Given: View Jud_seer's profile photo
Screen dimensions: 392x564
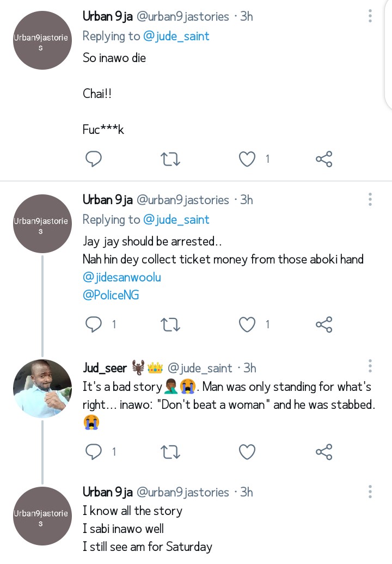Looking at the screenshot, I should (x=42, y=388).
